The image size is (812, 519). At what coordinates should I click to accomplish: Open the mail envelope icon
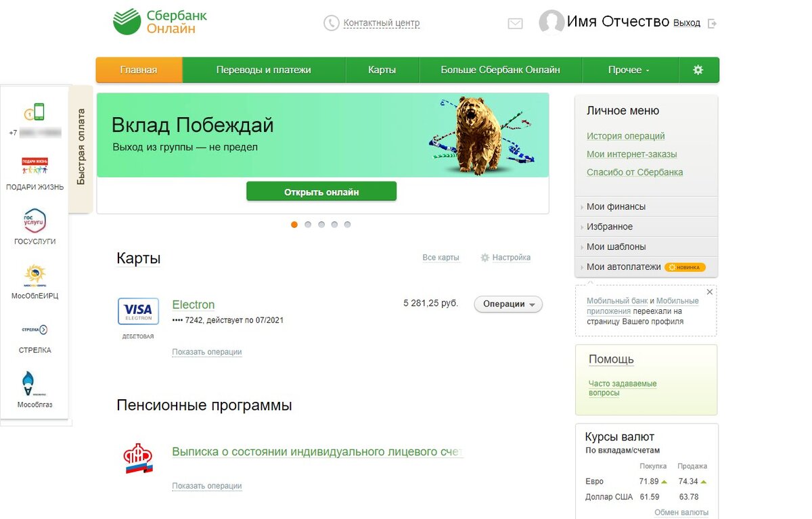(x=515, y=24)
